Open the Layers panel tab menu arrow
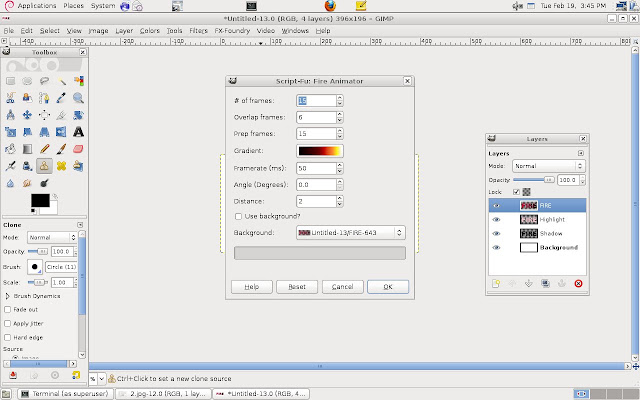The height and width of the screenshot is (400, 640). point(580,153)
